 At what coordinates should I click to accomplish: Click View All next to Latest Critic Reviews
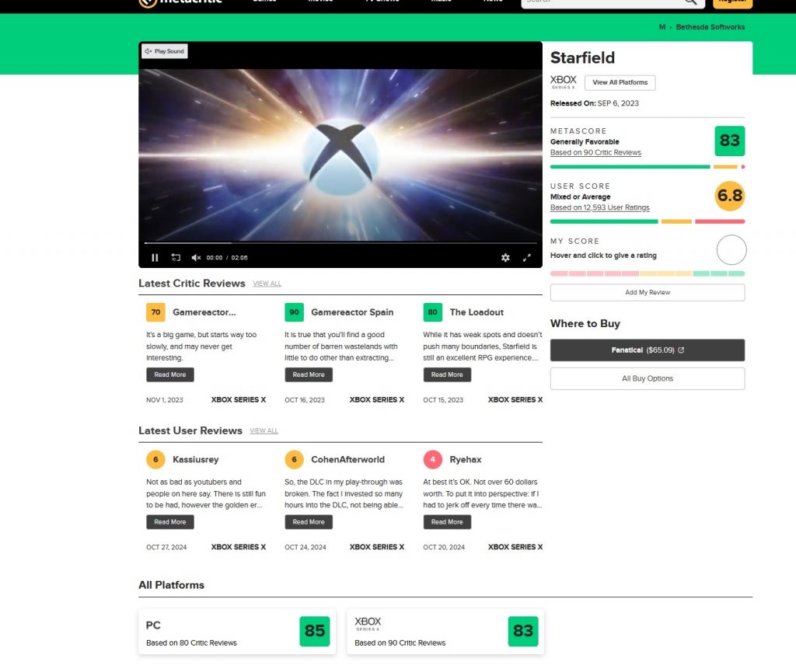pyautogui.click(x=267, y=284)
